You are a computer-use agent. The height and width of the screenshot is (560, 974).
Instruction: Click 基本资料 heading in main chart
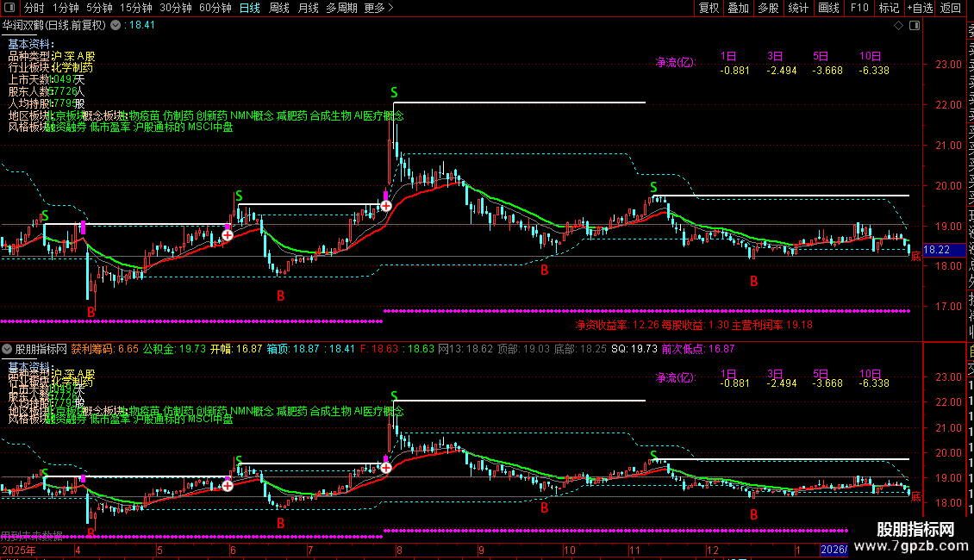click(x=31, y=44)
